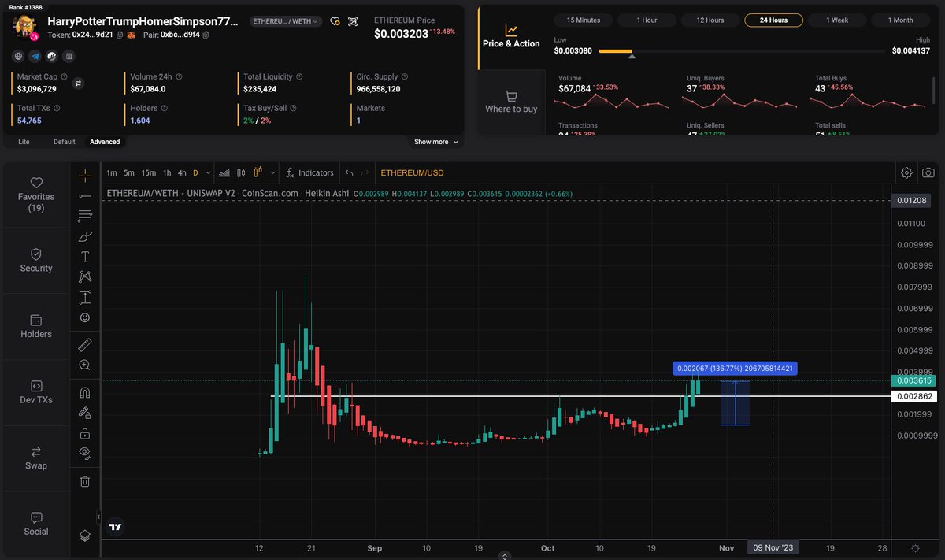Screen dimensions: 945x560
Task: Open the object tree layers icon
Action: pos(85,536)
